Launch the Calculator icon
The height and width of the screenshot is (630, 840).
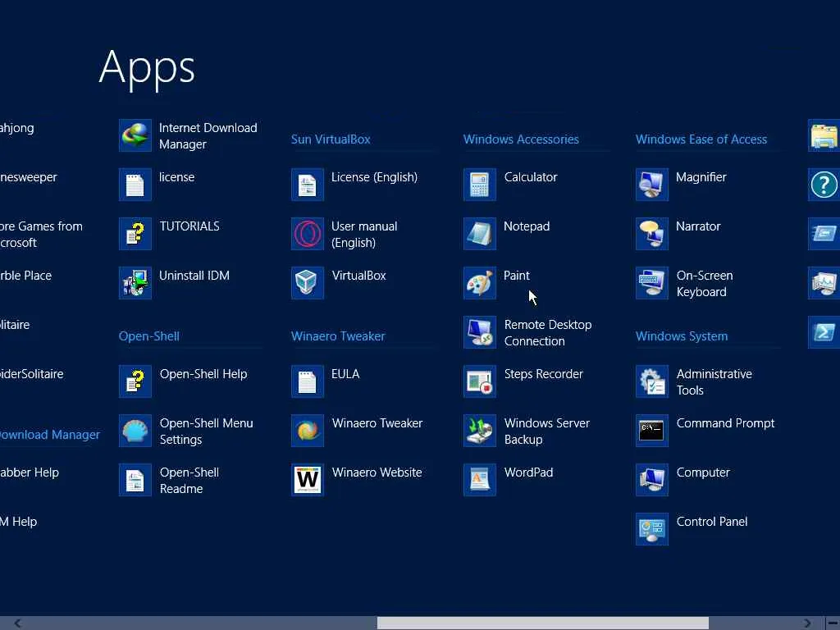479,185
